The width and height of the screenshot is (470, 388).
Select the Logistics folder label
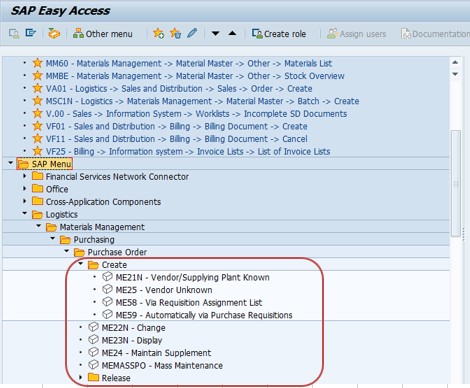[x=62, y=215]
